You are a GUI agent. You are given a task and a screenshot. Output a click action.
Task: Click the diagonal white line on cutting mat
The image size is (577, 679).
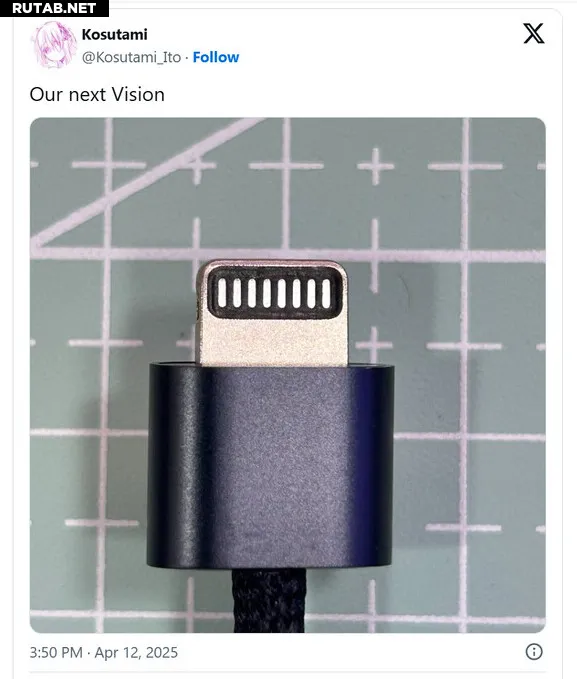click(147, 182)
